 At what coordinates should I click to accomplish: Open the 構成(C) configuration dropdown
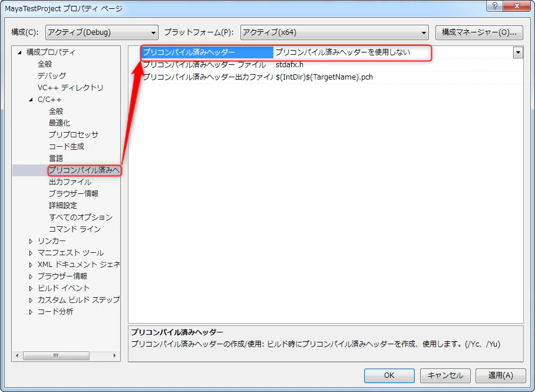tap(102, 33)
